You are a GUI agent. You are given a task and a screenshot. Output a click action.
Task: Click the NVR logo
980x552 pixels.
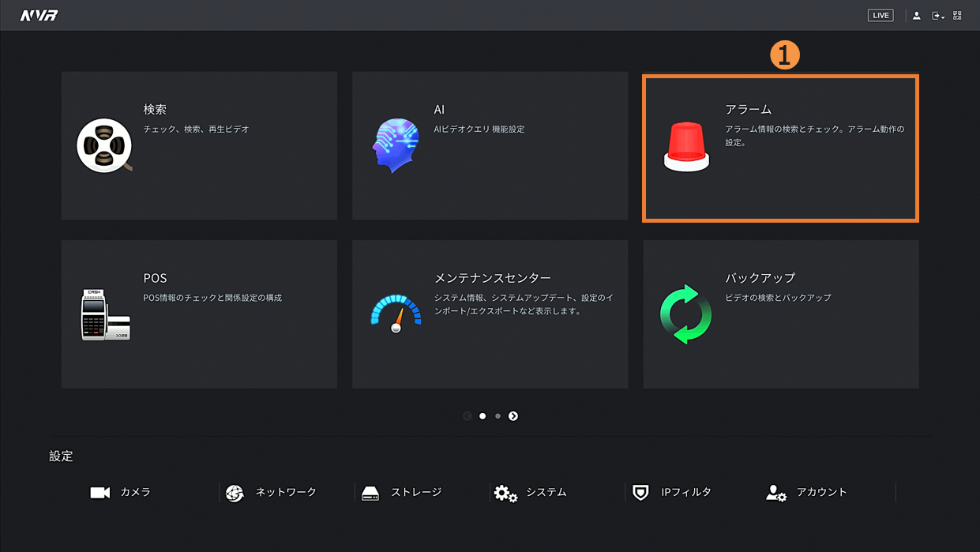(39, 16)
